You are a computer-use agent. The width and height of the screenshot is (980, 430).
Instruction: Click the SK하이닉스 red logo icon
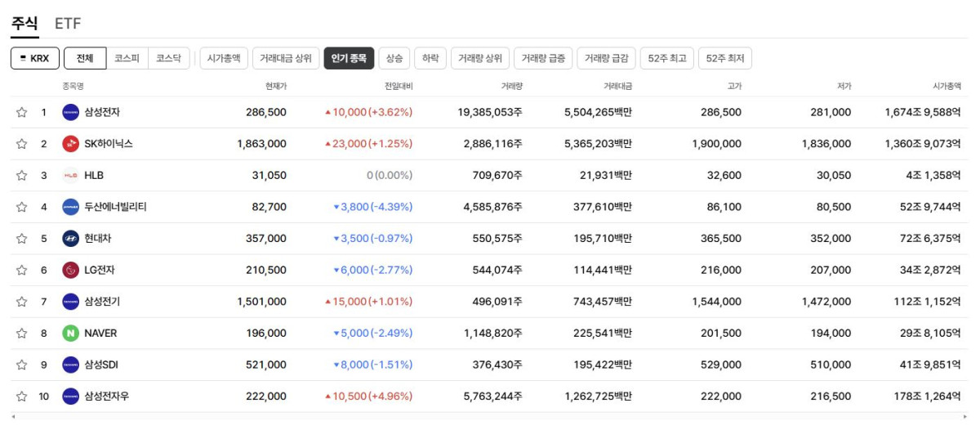[70, 144]
